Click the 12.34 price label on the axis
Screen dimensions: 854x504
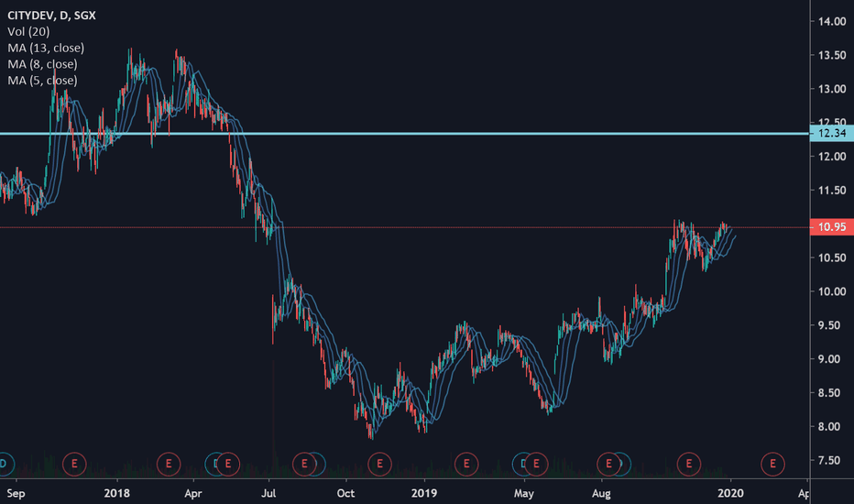(x=832, y=134)
